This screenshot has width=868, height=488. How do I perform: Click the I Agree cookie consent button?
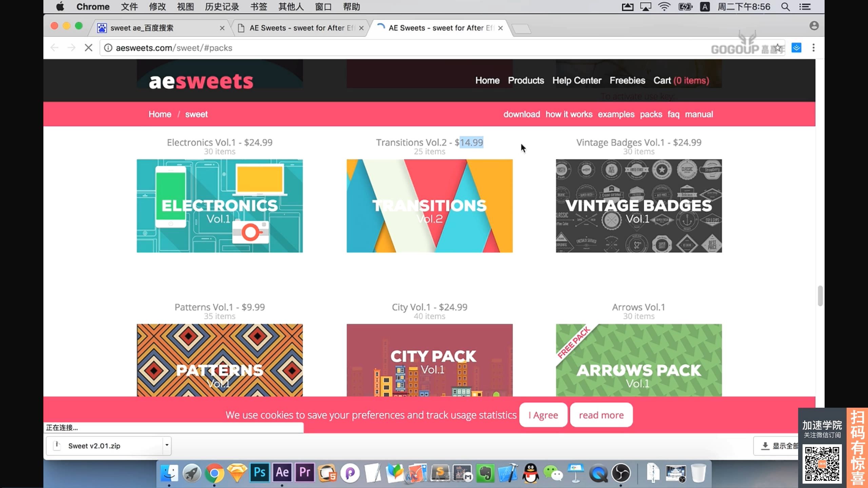coord(543,414)
